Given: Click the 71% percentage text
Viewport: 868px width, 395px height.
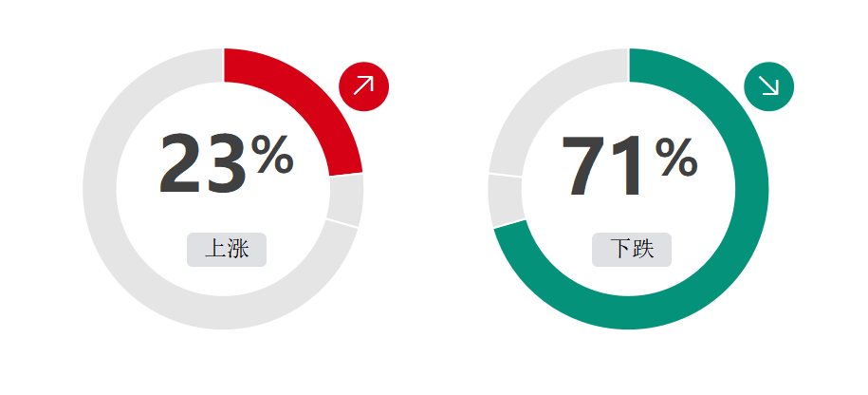Looking at the screenshot, I should (x=630, y=165).
